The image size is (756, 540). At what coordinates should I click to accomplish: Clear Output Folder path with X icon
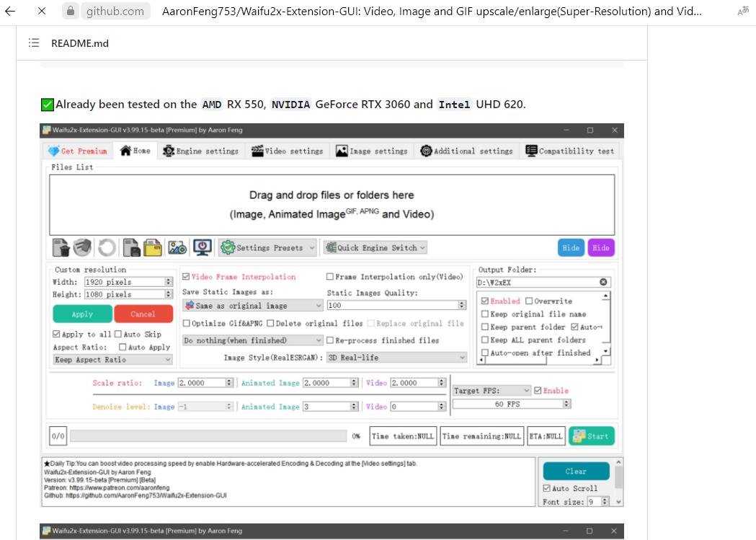click(603, 282)
